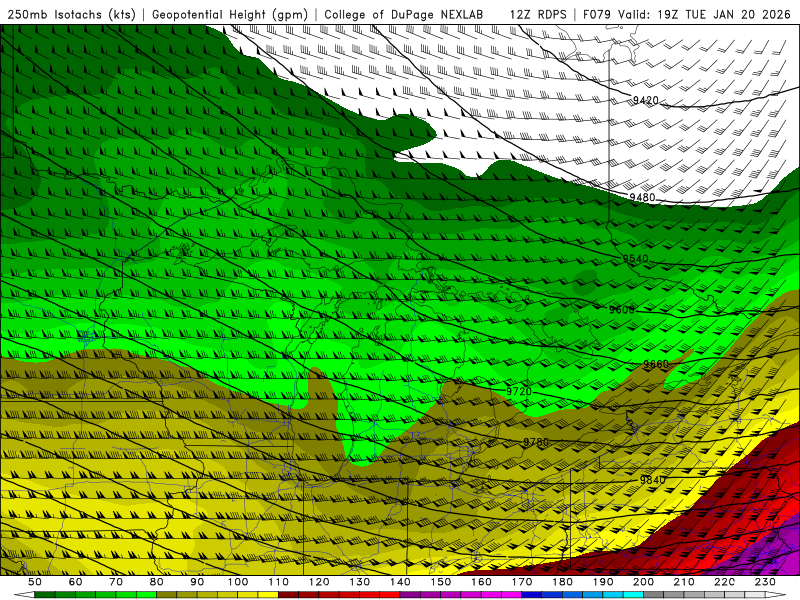800x600 pixels.
Task: Click the cyan swatch in the color bar
Action: pyautogui.click(x=634, y=594)
